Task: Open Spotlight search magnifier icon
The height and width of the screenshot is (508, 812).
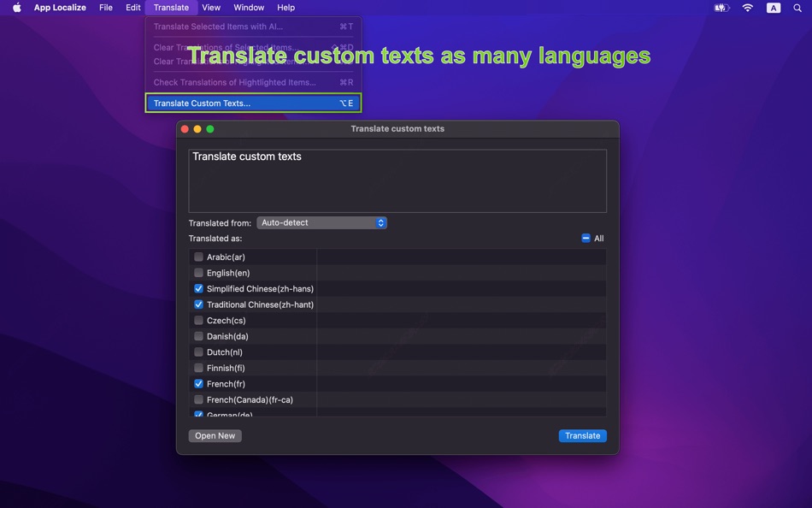Action: (797, 8)
